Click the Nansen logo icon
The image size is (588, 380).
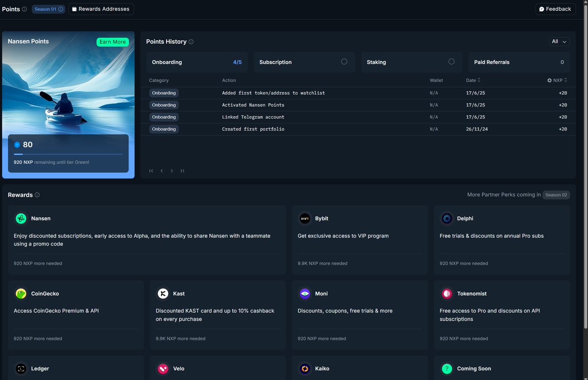[21, 218]
